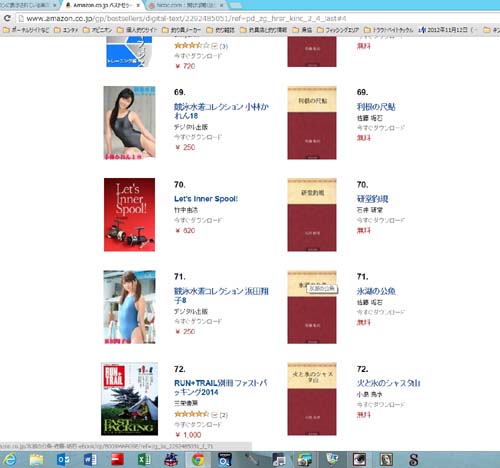Image resolution: width=500 pixels, height=468 pixels.
Task: Open the rank 70 free book title
Action: pos(372,199)
